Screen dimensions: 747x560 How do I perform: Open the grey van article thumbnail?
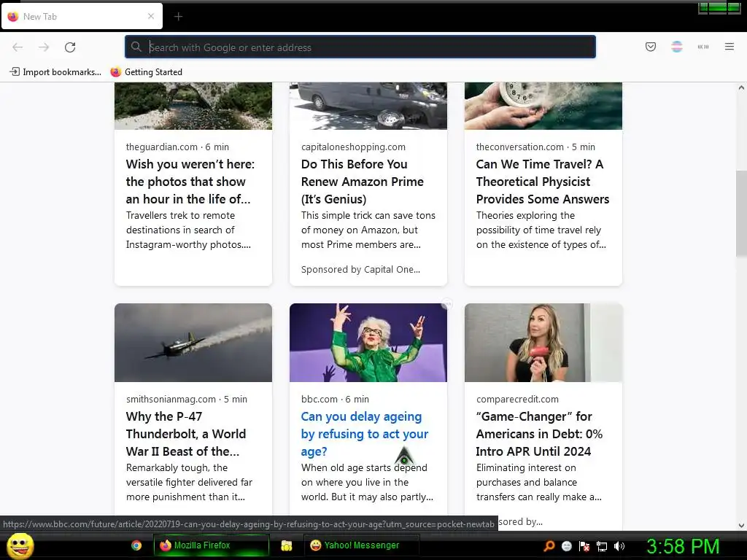(368, 106)
